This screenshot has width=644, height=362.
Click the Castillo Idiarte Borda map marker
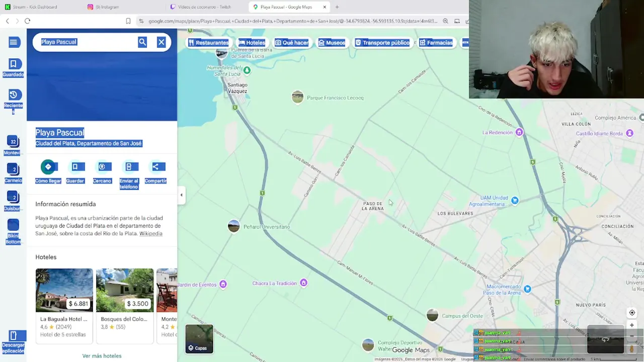point(629,133)
